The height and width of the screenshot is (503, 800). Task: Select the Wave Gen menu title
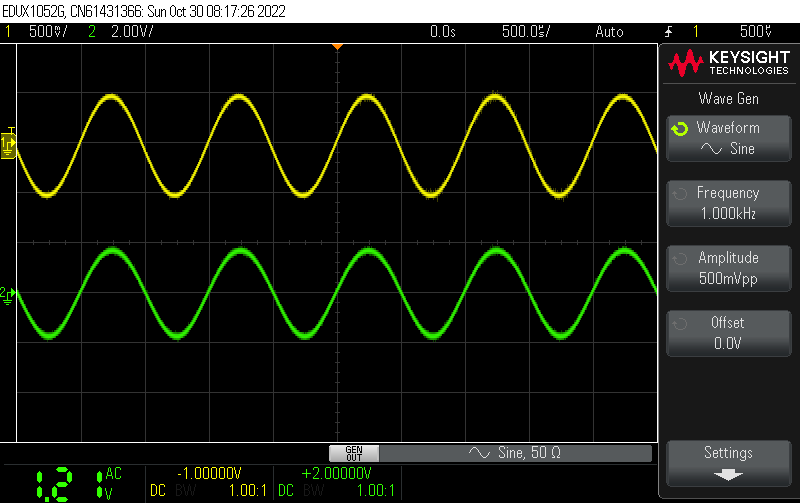click(727, 98)
